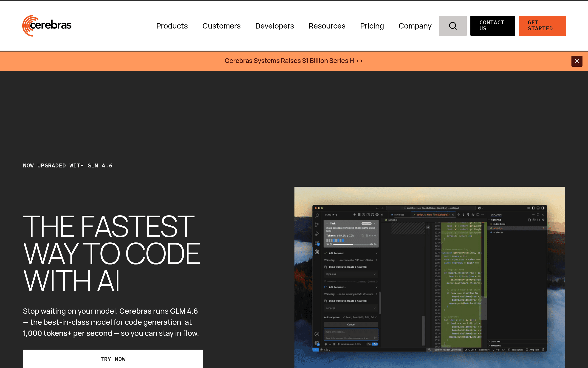Image resolution: width=588 pixels, height=368 pixels.
Task: Open the site search
Action: point(453,26)
